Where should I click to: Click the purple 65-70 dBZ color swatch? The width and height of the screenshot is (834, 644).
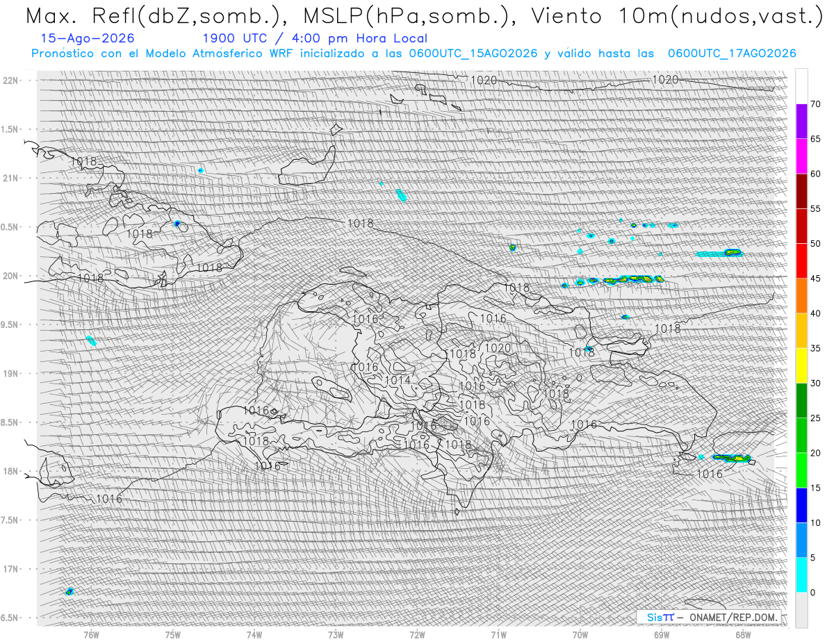click(801, 122)
